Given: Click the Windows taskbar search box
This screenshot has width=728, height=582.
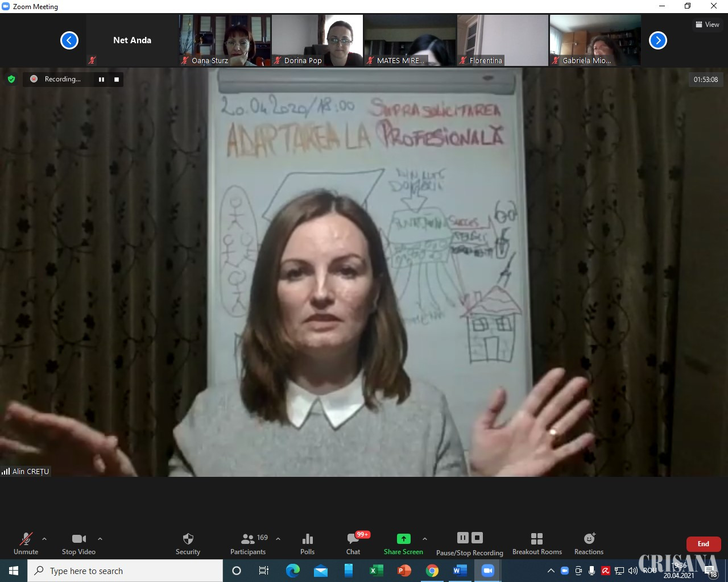Looking at the screenshot, I should pyautogui.click(x=125, y=571).
